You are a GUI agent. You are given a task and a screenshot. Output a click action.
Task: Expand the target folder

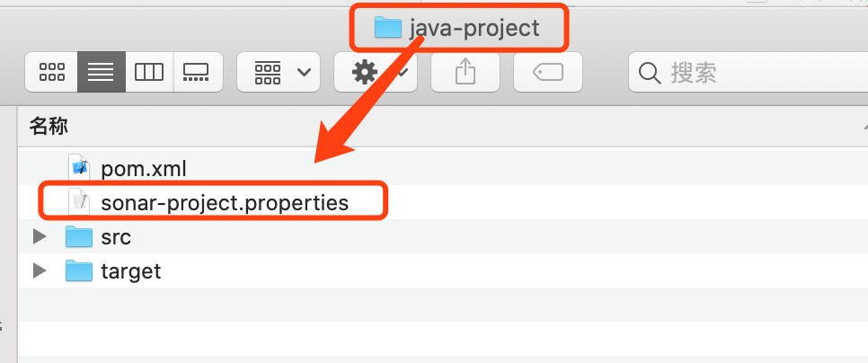coord(39,270)
